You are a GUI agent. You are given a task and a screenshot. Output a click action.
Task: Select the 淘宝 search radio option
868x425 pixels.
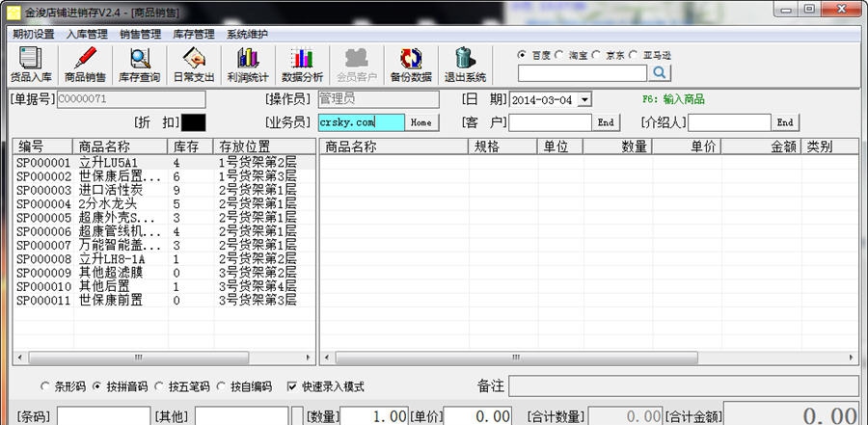[559, 55]
